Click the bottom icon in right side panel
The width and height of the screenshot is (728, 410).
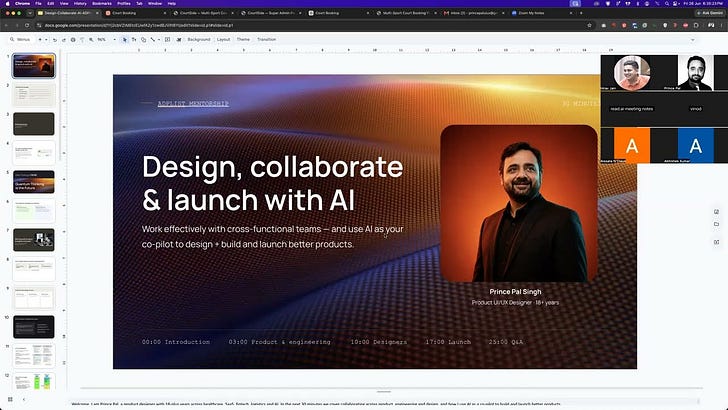(x=716, y=242)
